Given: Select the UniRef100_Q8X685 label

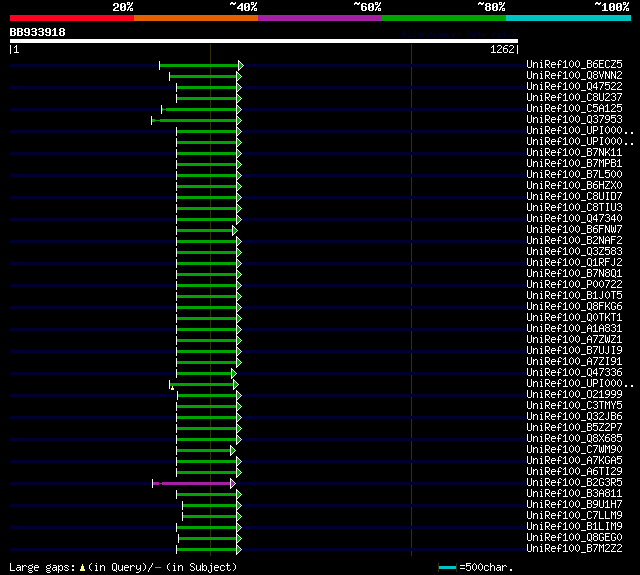Looking at the screenshot, I should click(574, 439).
